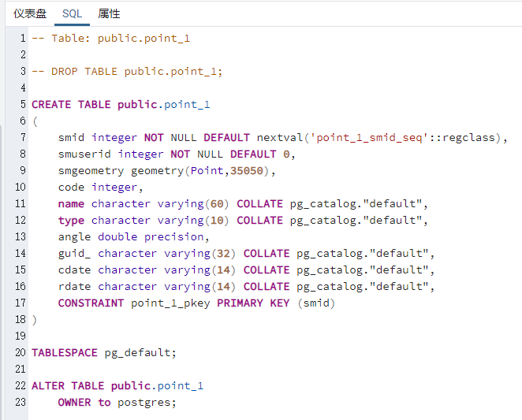Screen dimensions: 522x420
Task: Click line number 12 in the gutter
Action: point(21,221)
